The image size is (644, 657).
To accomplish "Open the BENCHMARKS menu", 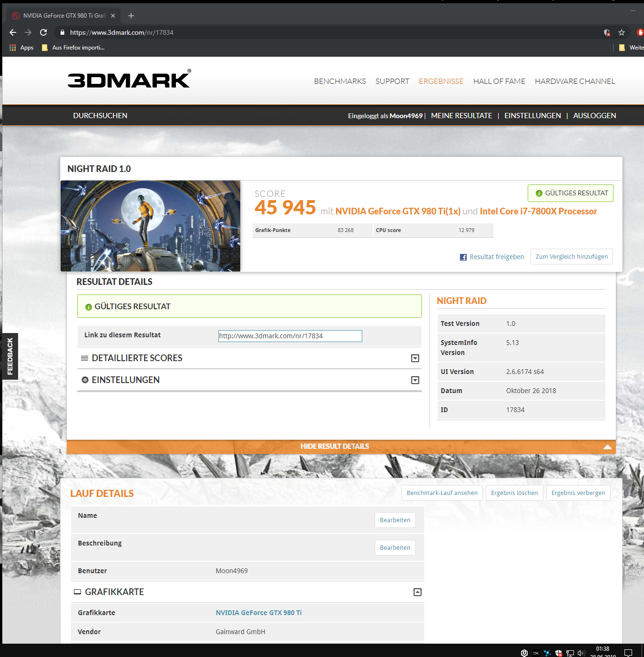I will click(x=340, y=81).
